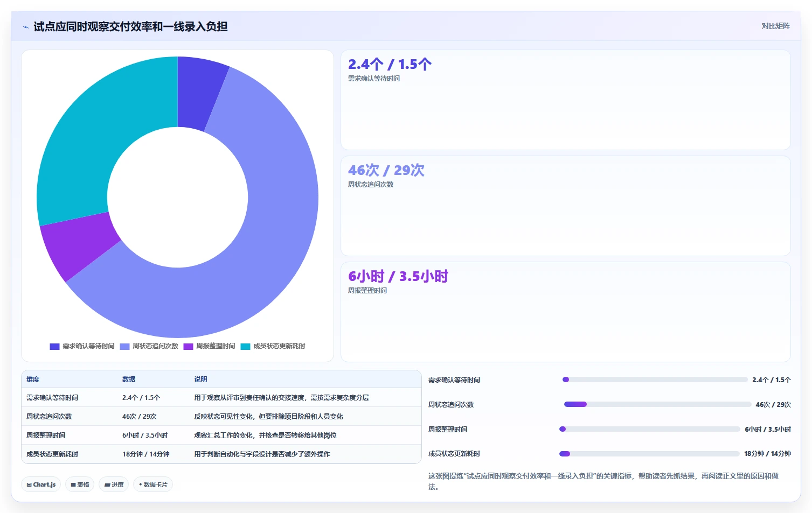This screenshot has width=812, height=513.
Task: Click the small icon before the page title
Action: click(x=25, y=27)
